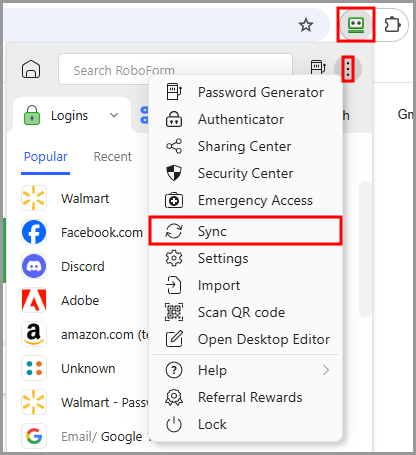Choose Scan QR code
Screen dimensions: 416x455
pyautogui.click(x=245, y=312)
